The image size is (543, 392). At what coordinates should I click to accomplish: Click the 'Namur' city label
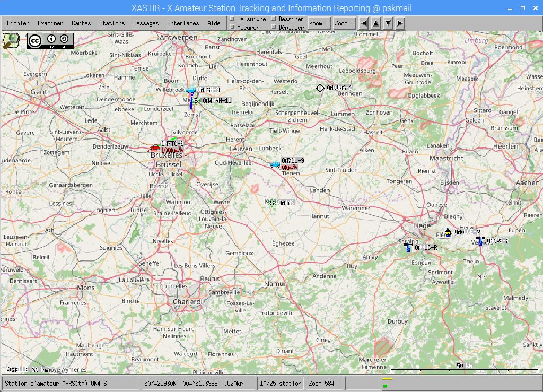275,284
